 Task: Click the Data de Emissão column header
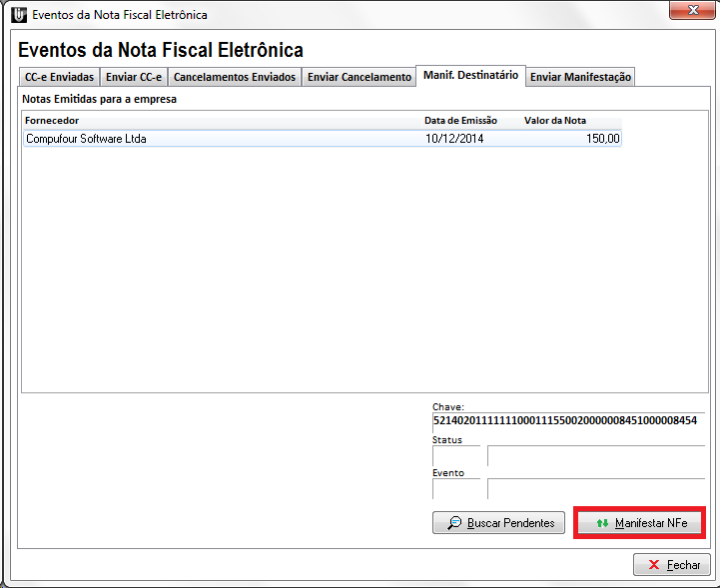click(460, 121)
